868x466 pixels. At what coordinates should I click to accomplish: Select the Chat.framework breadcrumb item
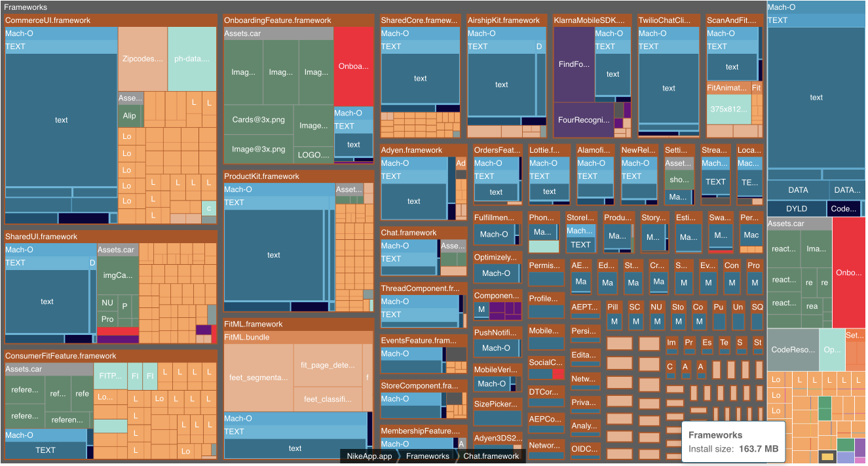(491, 456)
